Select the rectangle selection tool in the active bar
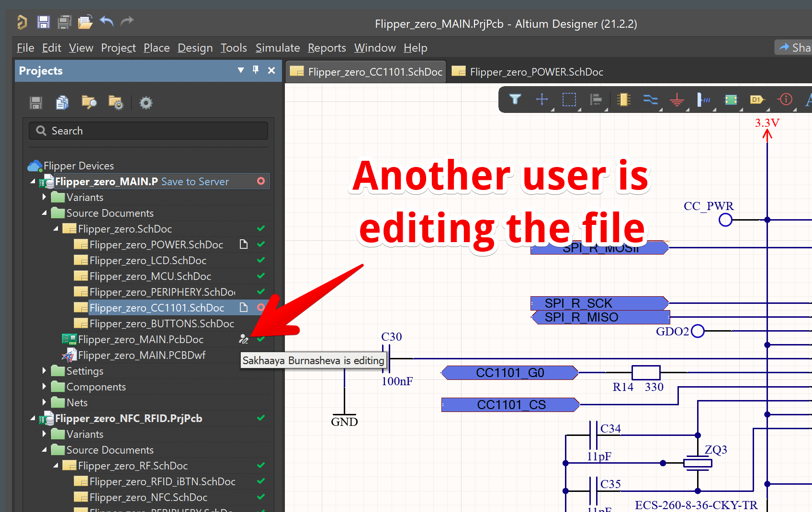 (569, 100)
